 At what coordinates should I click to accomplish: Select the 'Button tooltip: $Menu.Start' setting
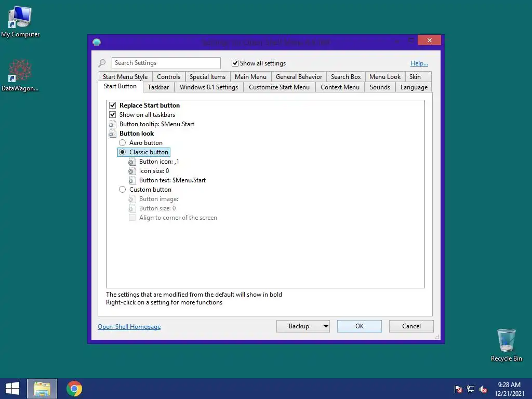[x=157, y=124]
